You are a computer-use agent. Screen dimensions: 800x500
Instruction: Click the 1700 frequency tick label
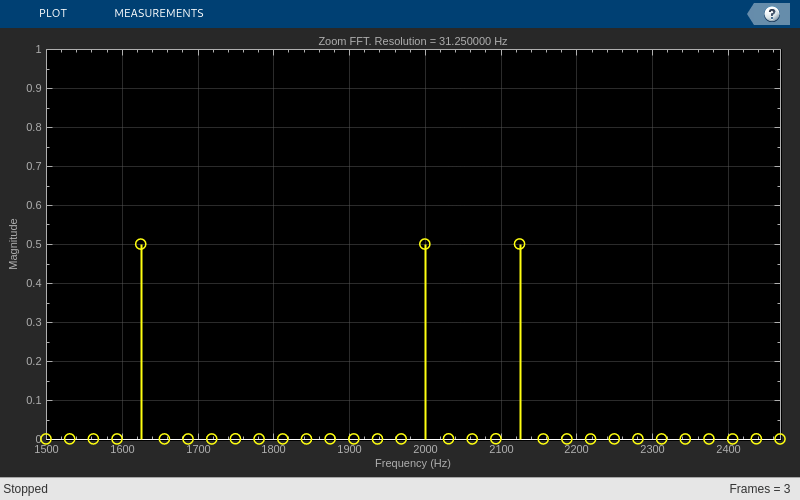[198, 449]
